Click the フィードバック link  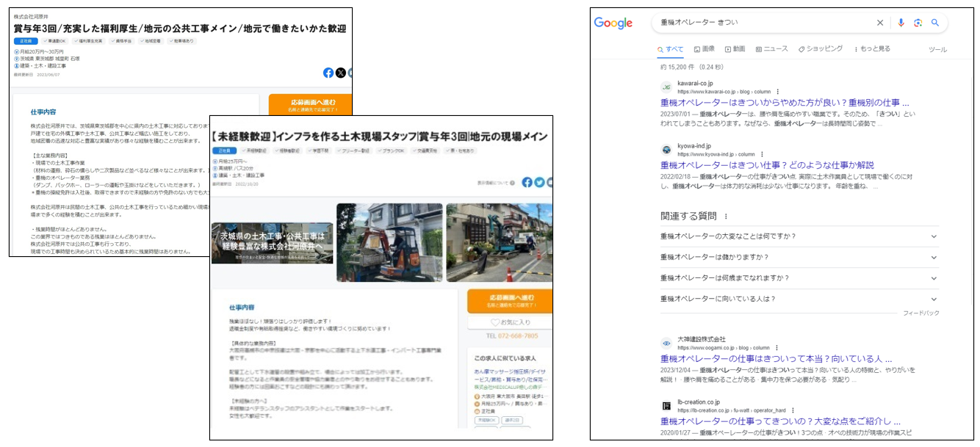(x=920, y=313)
